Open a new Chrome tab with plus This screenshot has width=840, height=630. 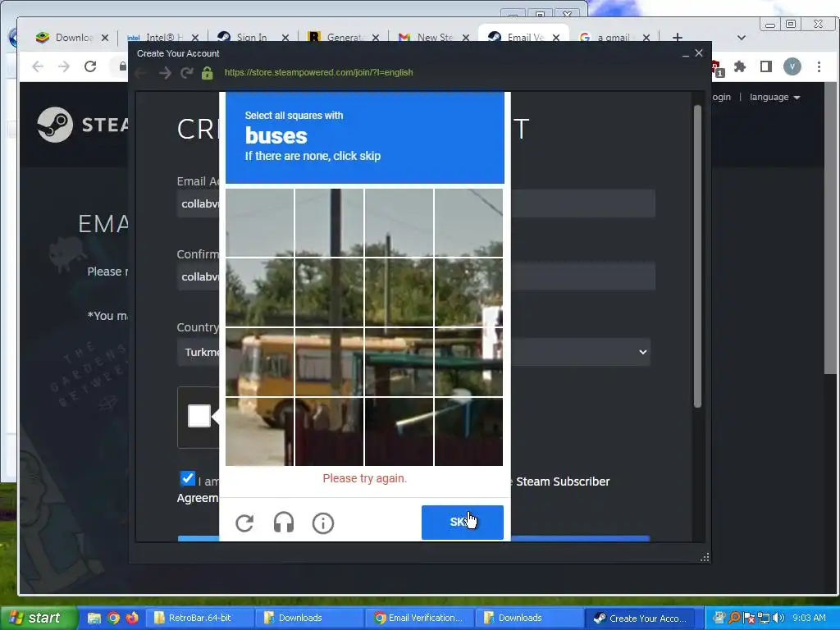pyautogui.click(x=677, y=38)
